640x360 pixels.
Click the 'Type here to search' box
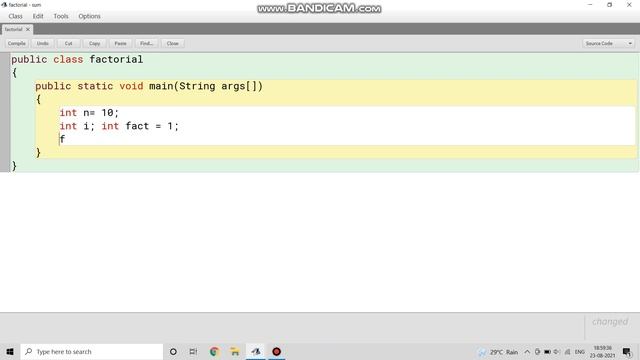coord(91,351)
